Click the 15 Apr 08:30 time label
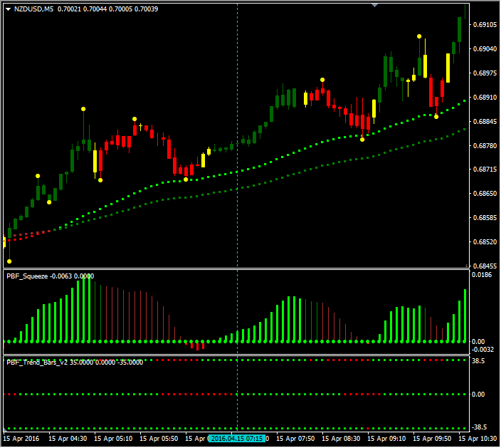This screenshot has height=448, width=501. point(341,439)
